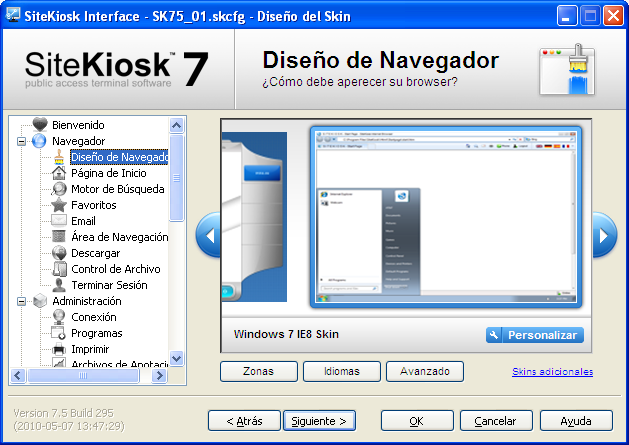Click the Email envelope icon
Screen dimensions: 629x445
(59, 221)
